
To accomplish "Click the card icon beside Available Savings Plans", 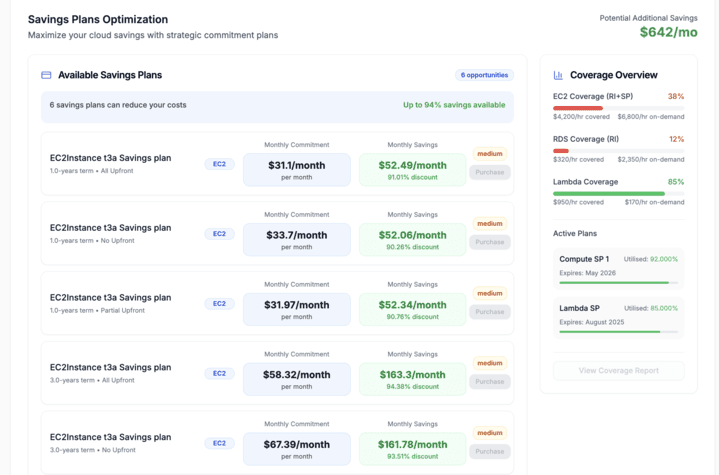I will pyautogui.click(x=46, y=75).
